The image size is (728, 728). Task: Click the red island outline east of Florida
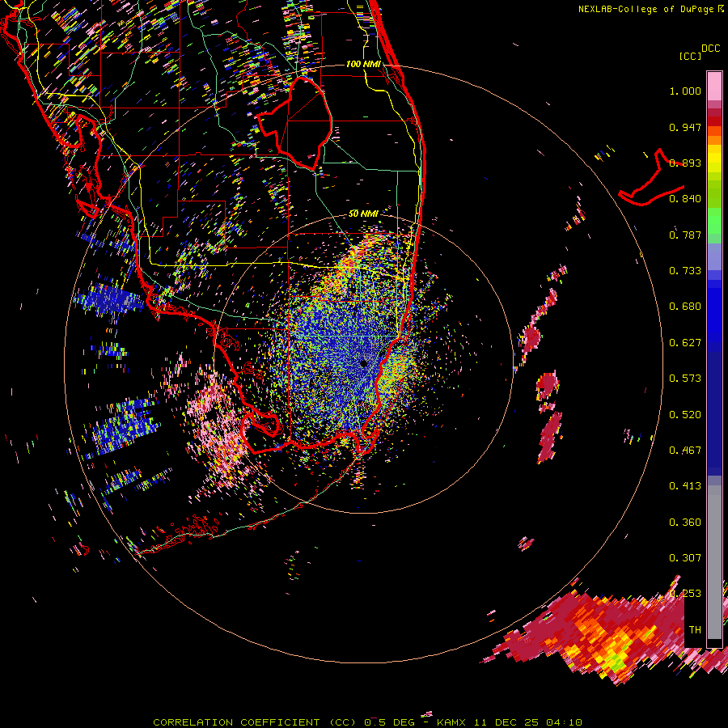pos(652,179)
